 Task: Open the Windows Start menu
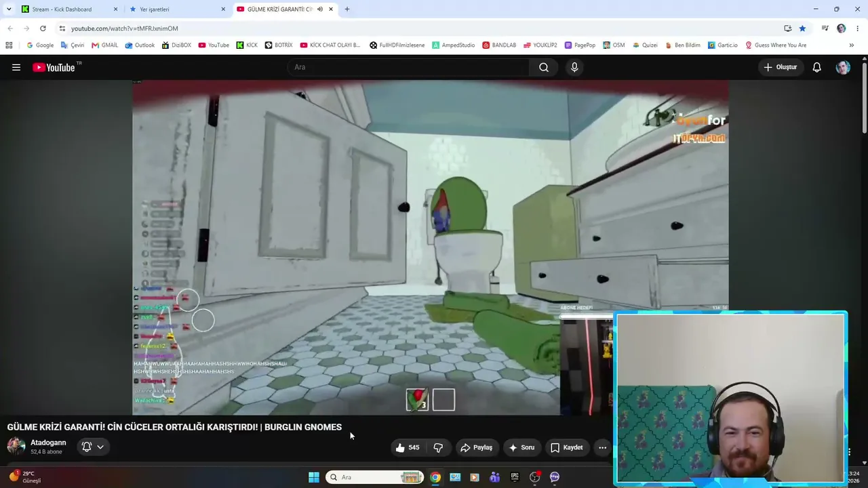pyautogui.click(x=314, y=477)
